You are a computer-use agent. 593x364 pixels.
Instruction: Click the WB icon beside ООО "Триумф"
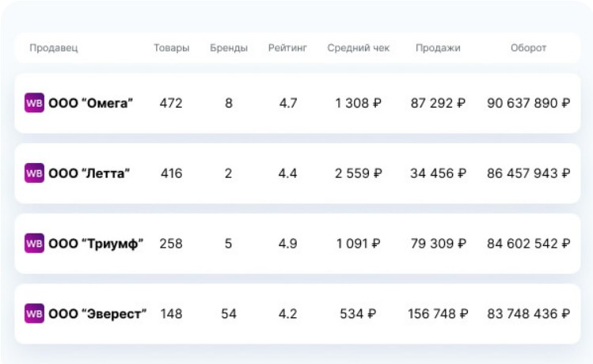point(34,243)
